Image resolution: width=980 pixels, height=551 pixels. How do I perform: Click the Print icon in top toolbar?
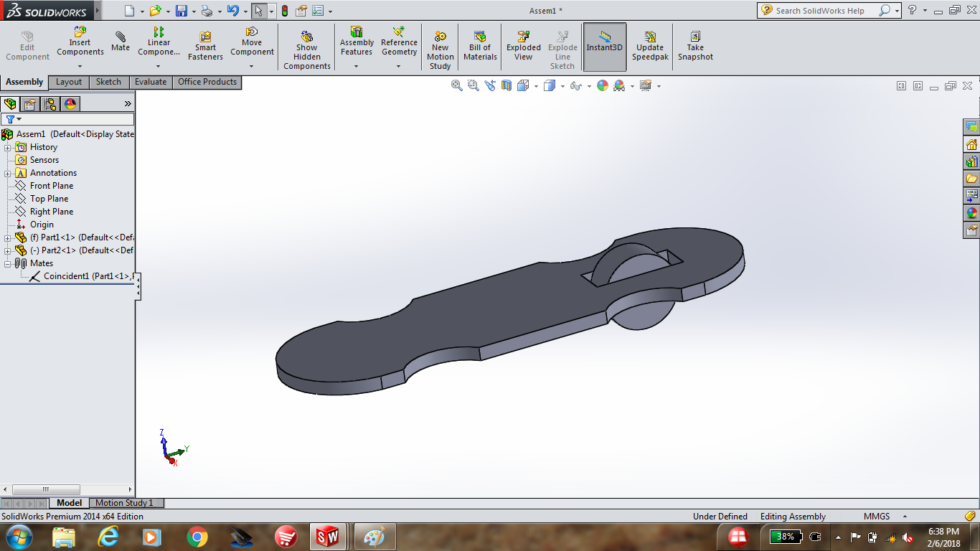click(207, 11)
